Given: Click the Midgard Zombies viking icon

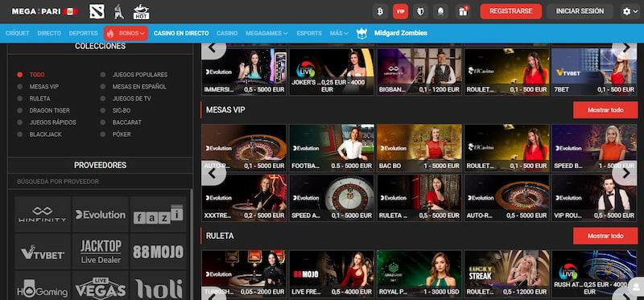Looking at the screenshot, I should [x=361, y=33].
